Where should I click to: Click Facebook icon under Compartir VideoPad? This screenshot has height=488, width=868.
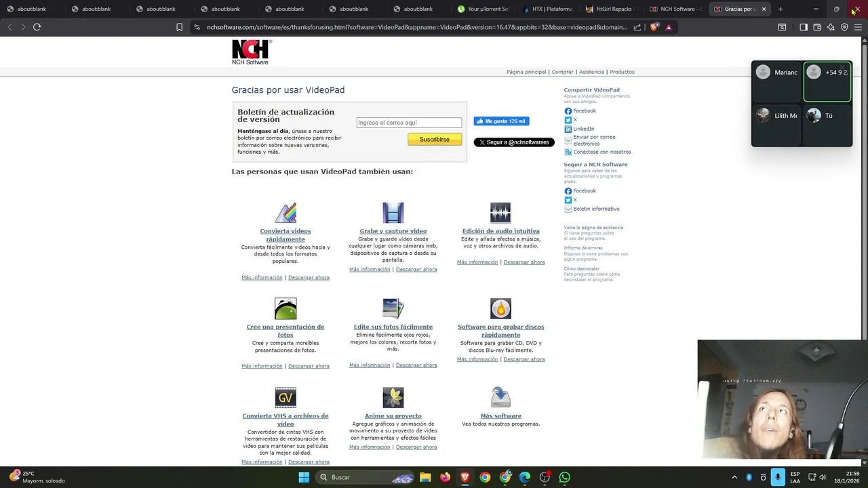(x=568, y=111)
